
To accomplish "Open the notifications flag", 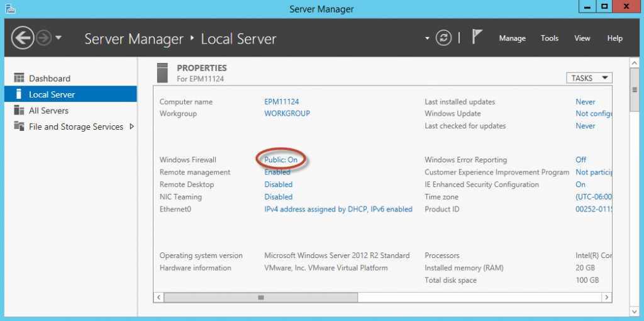I will (477, 37).
